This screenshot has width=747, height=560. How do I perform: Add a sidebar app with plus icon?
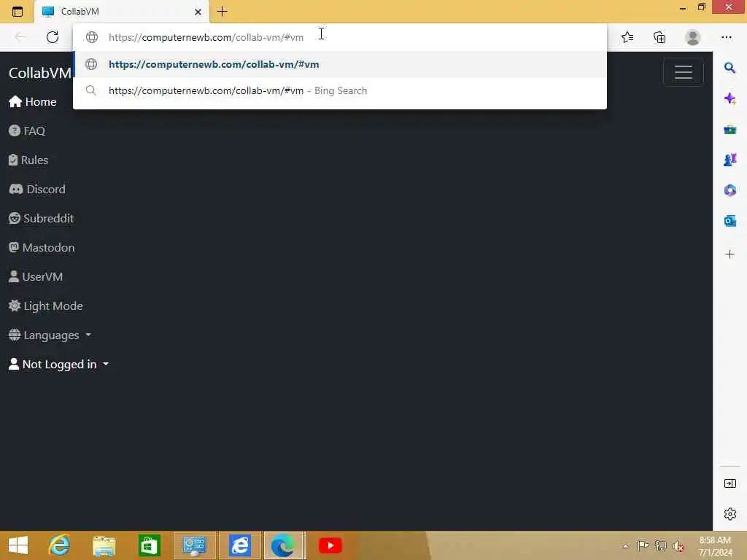tap(729, 254)
